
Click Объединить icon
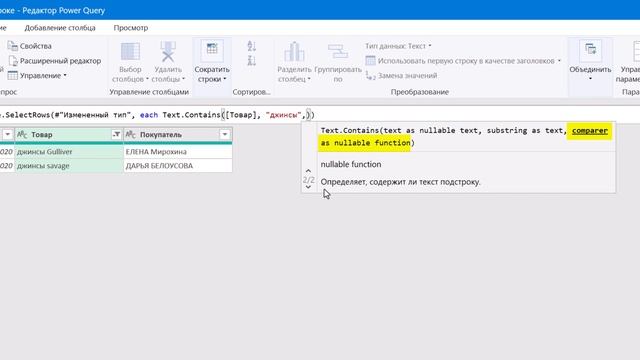[x=590, y=51]
